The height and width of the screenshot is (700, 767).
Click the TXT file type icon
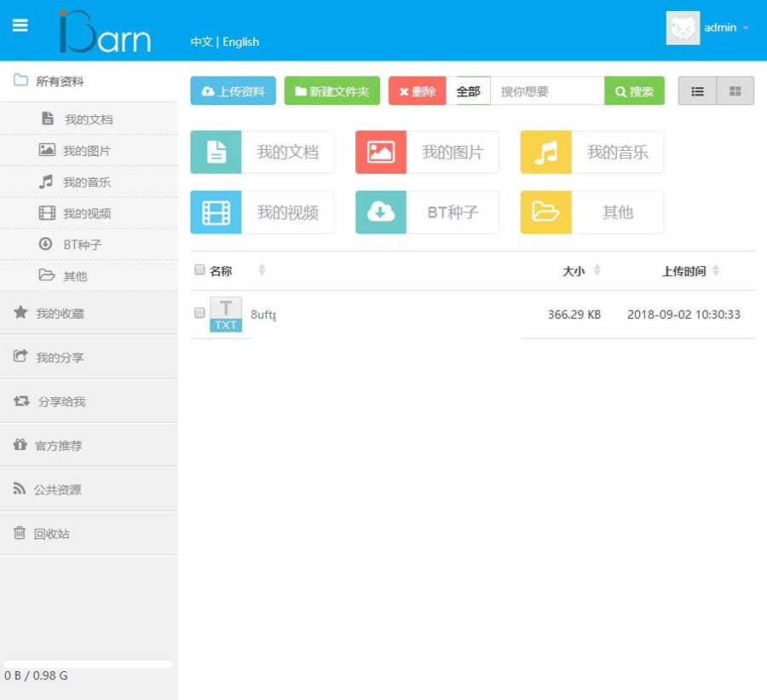(226, 315)
